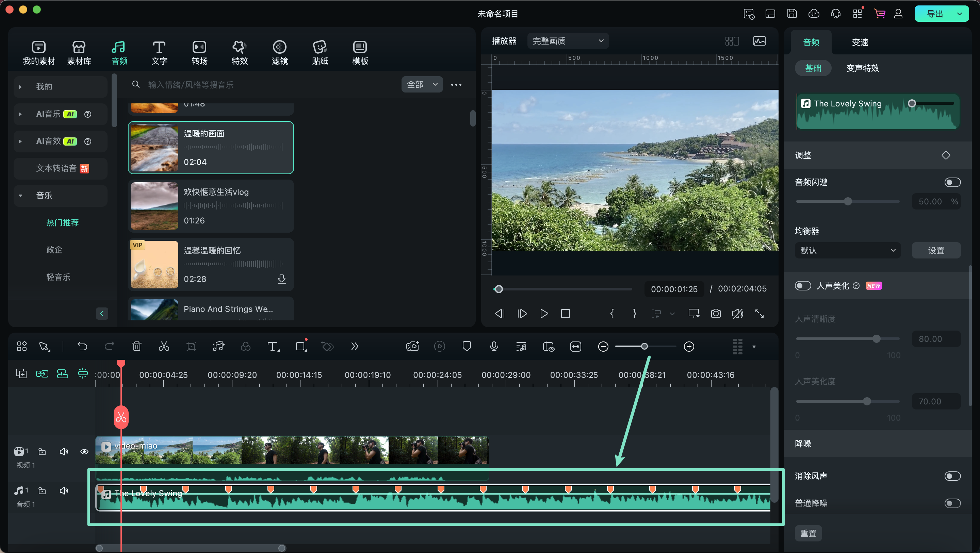
Task: Fit the timeline to window width
Action: coord(576,347)
